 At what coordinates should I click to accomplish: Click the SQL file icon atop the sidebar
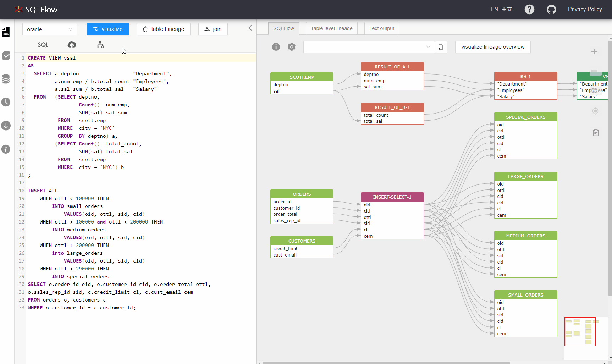(x=6, y=32)
